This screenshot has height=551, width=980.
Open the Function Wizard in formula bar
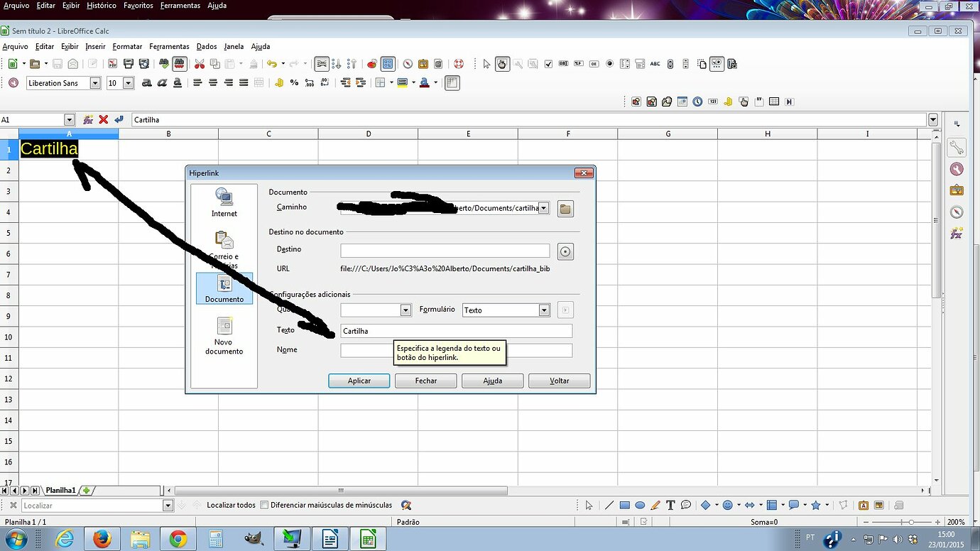(x=88, y=120)
